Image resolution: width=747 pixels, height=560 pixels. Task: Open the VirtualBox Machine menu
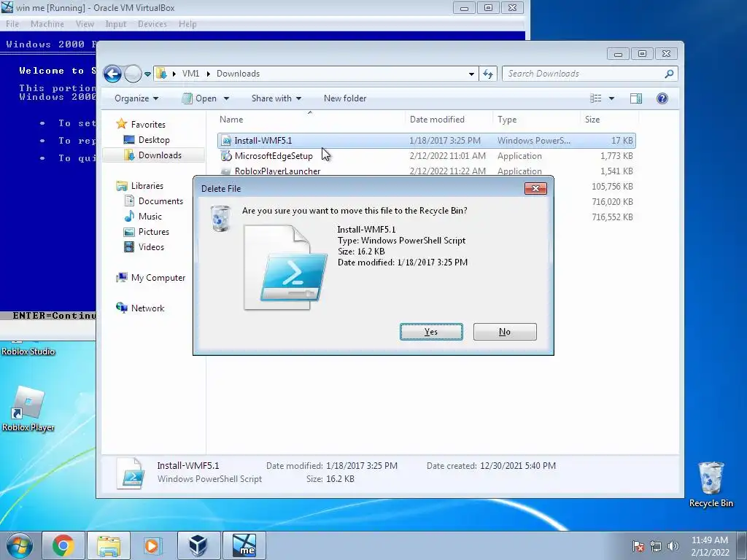point(47,24)
